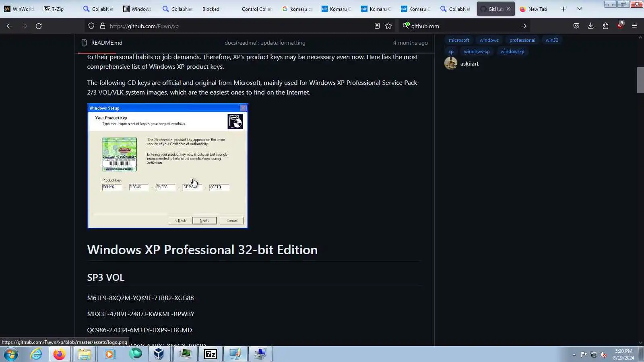Open the 'docs(readme): update formatting' commit link
The width and height of the screenshot is (644, 362).
265,43
